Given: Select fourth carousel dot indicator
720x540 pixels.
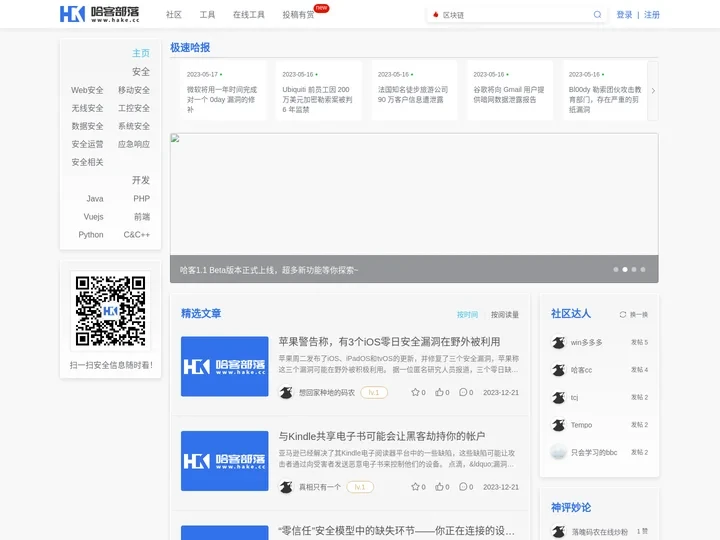Looking at the screenshot, I should [x=643, y=270].
